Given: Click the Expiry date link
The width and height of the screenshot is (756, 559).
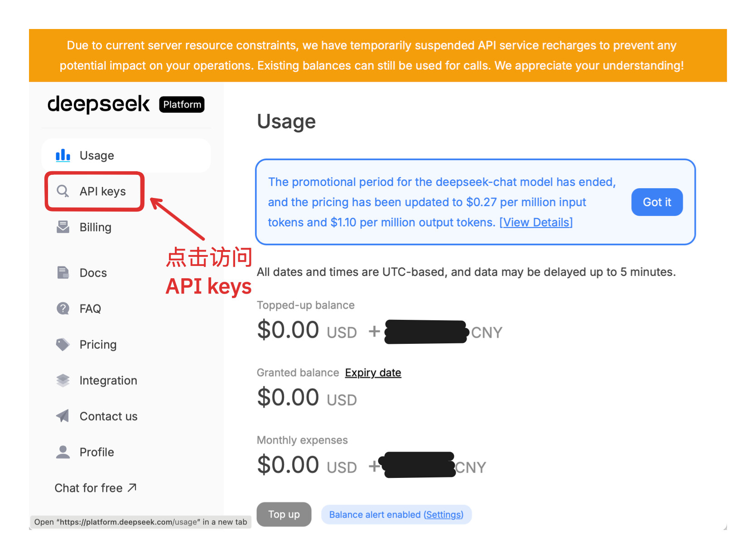Looking at the screenshot, I should click(373, 373).
